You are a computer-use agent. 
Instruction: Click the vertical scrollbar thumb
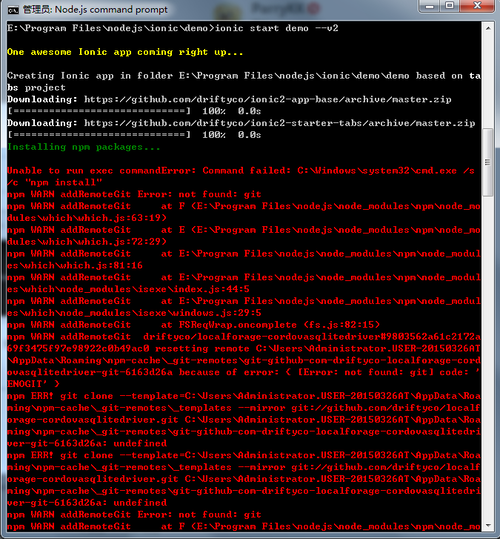click(488, 162)
